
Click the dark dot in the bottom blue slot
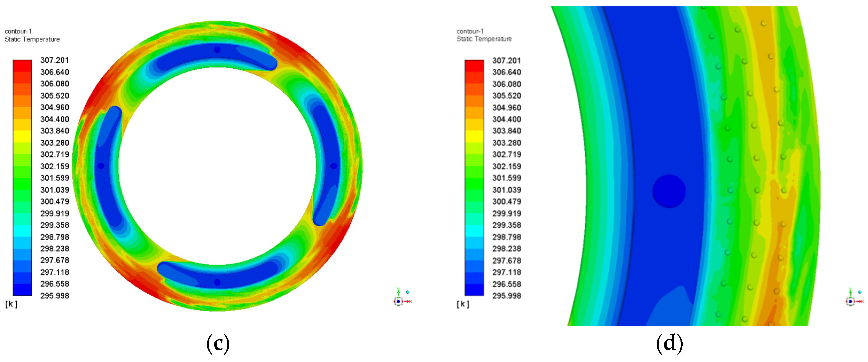tap(217, 282)
